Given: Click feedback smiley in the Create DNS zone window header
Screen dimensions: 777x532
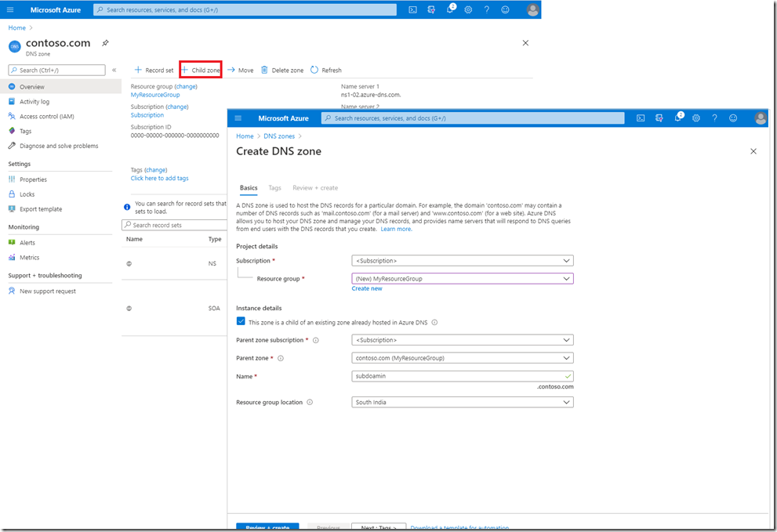Looking at the screenshot, I should point(733,118).
